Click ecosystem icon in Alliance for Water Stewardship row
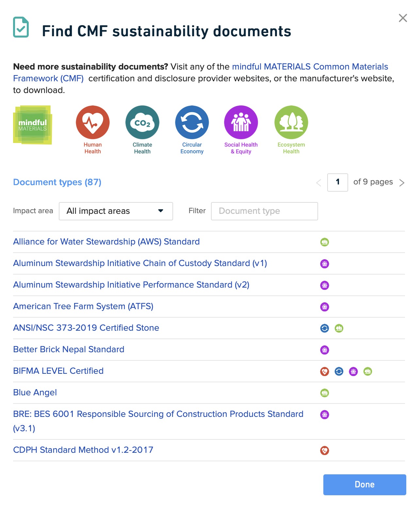Viewport: 420px width, 506px height. [325, 242]
